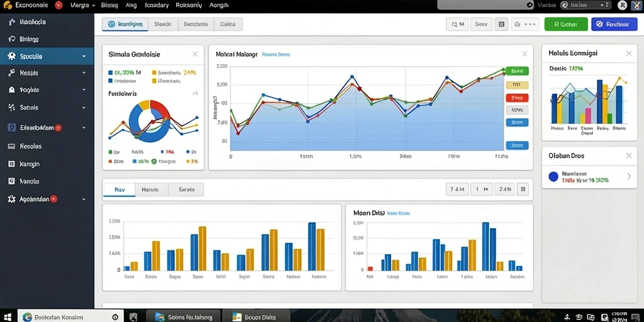Click the taskbar icon left of 'Sdims Fa...'
Screen dimensions: 644x322
133,317
